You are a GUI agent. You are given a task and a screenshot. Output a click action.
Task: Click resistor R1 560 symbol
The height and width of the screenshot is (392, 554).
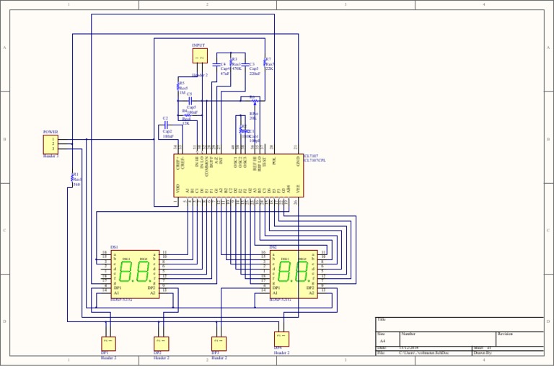click(x=72, y=177)
